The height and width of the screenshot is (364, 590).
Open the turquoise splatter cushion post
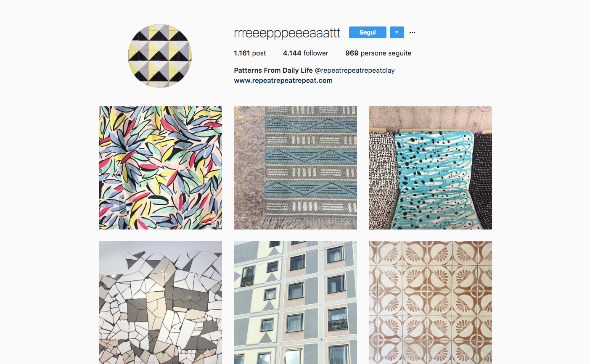[x=430, y=168]
